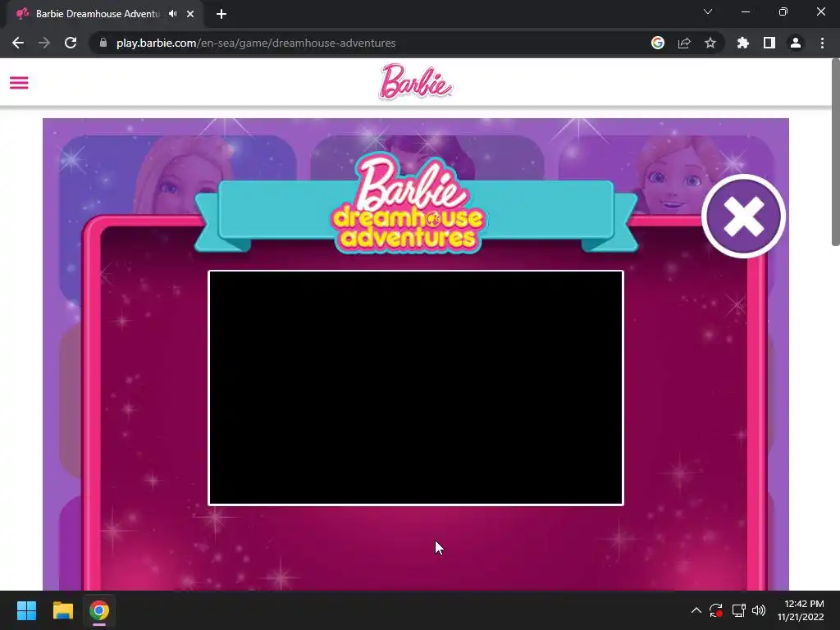This screenshot has height=630, width=840.
Task: Open the Google account icon in address bar
Action: [x=658, y=43]
